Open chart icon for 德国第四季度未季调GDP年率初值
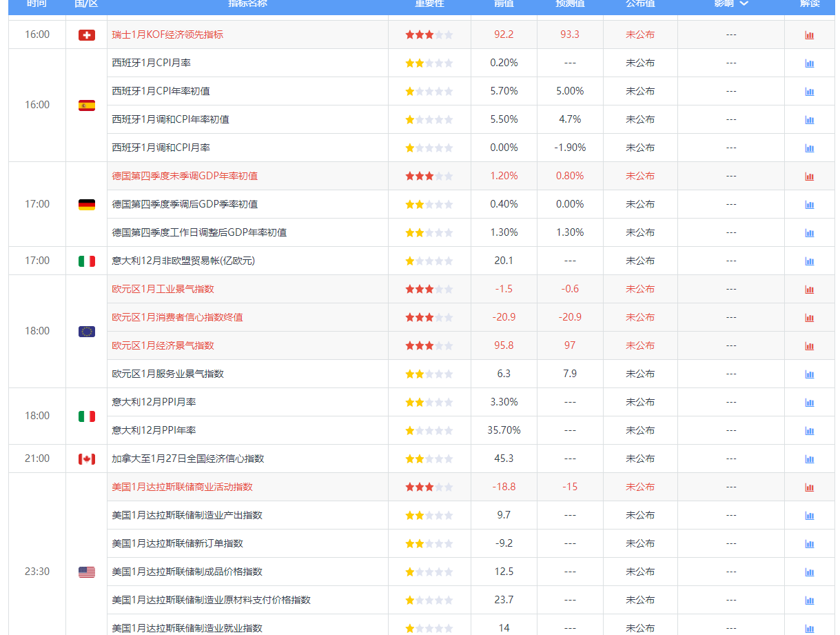 809,177
